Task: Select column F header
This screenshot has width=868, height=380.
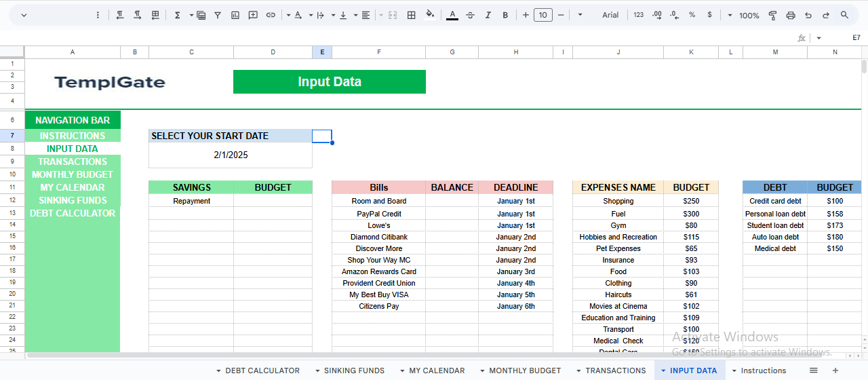Action: (378, 52)
